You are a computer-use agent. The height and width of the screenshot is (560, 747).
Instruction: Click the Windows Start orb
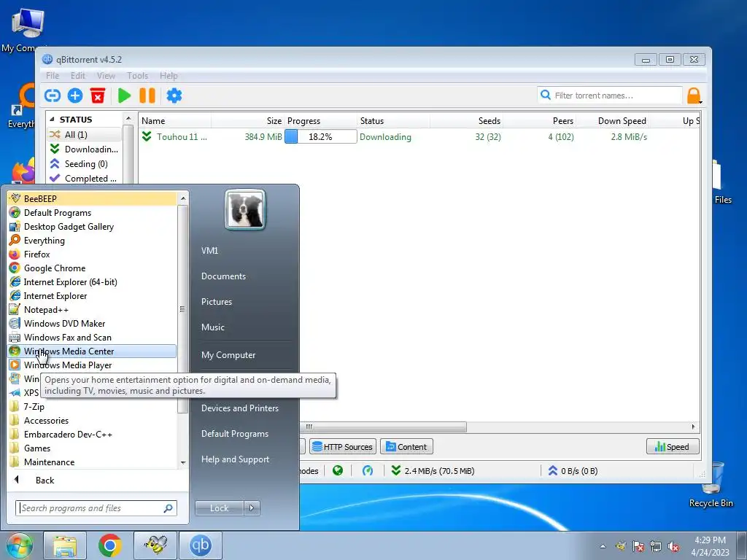[19, 545]
